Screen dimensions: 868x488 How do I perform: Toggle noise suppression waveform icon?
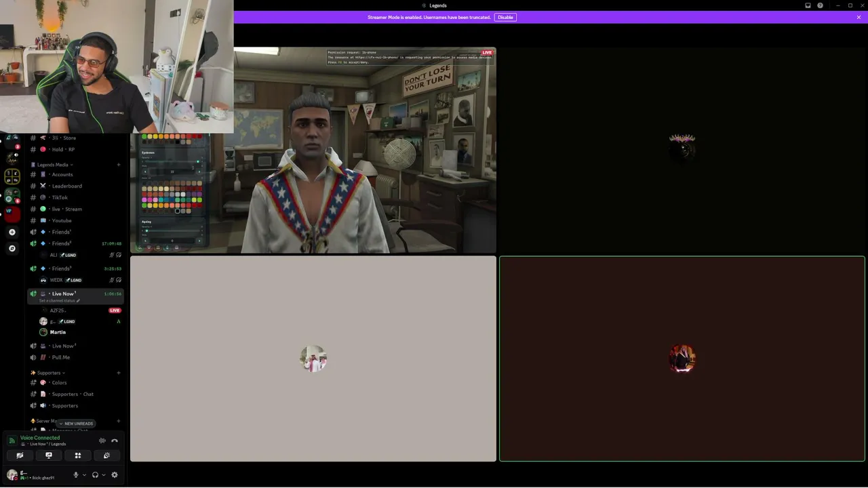[x=102, y=441]
